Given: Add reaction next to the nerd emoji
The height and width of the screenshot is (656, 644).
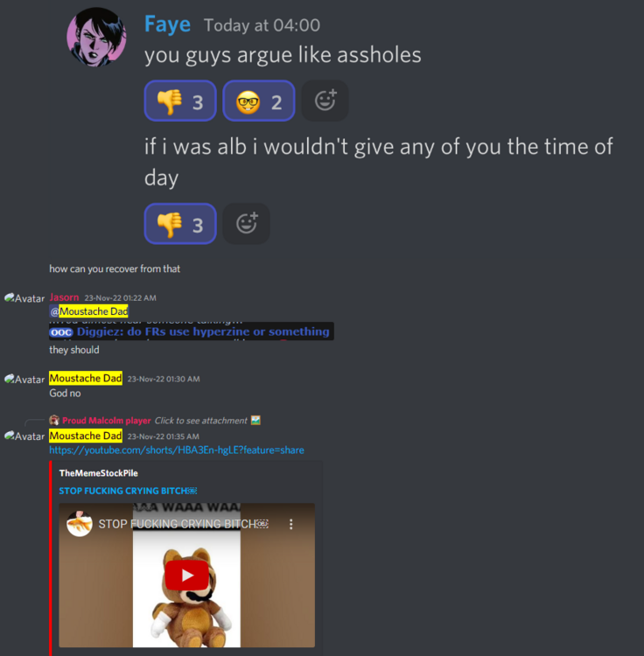Looking at the screenshot, I should (x=325, y=101).
